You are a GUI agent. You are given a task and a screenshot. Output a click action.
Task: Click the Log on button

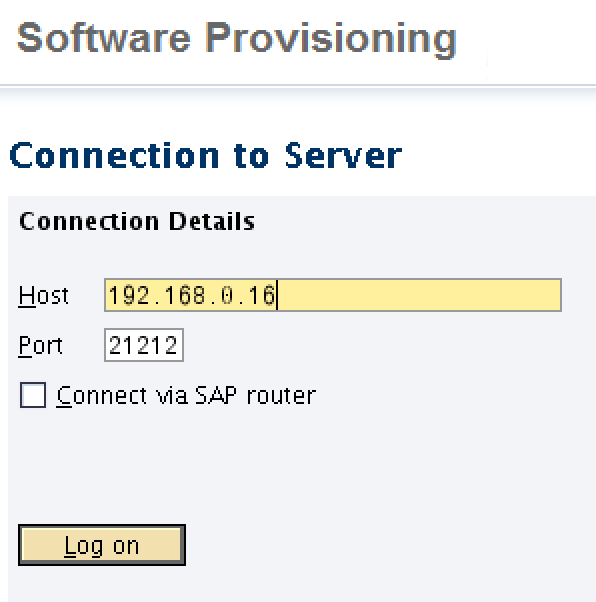pyautogui.click(x=102, y=545)
